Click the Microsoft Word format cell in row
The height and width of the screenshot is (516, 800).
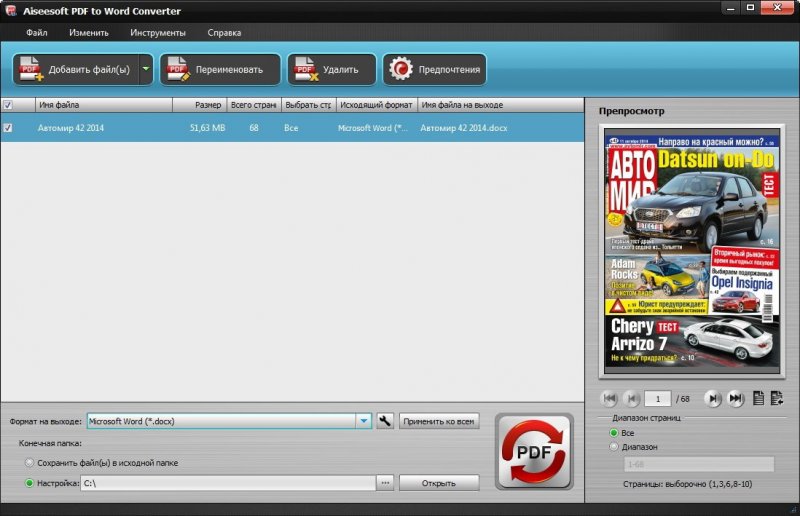[x=373, y=128]
